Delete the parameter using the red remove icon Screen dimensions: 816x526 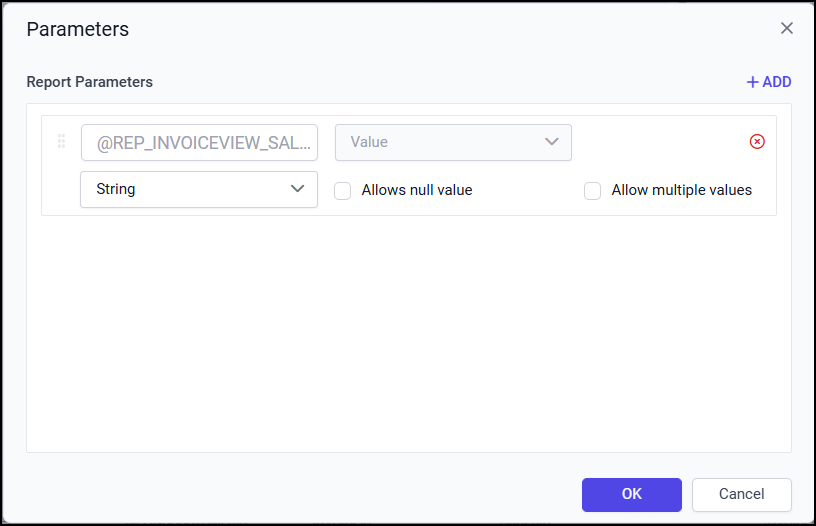pos(757,142)
